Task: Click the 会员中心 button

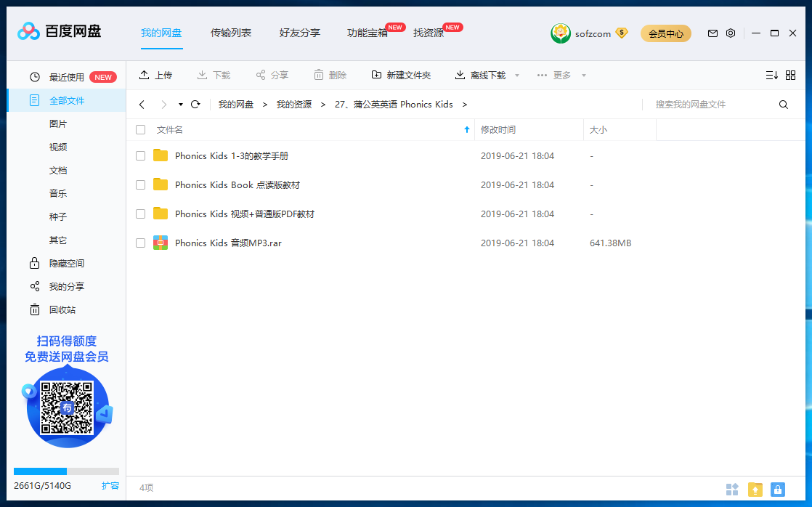Action: (x=665, y=33)
